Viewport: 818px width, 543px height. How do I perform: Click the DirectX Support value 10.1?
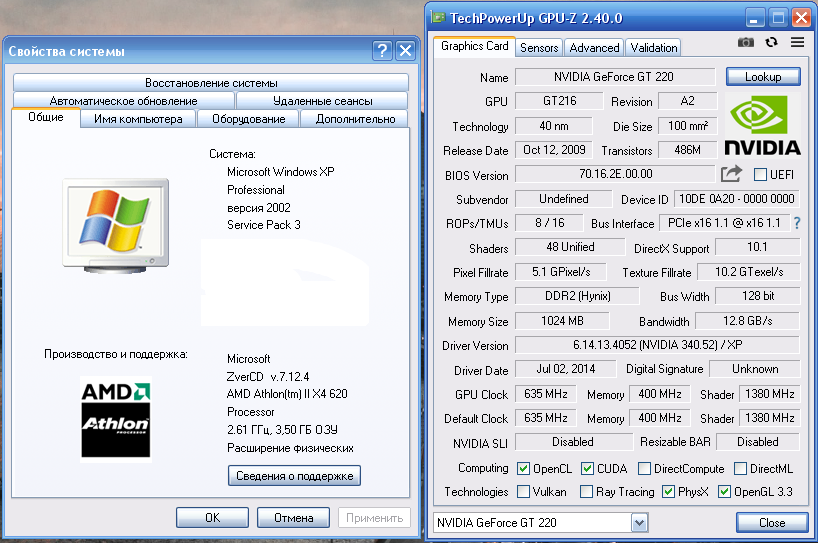pos(757,247)
